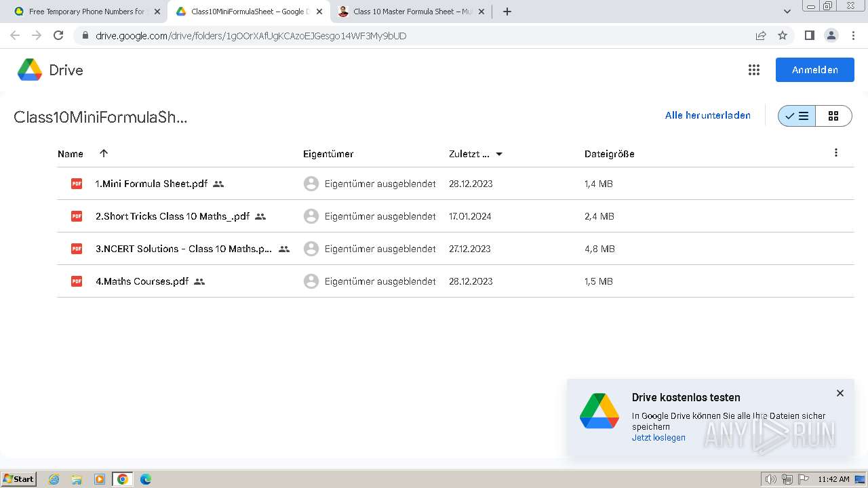Open the Windows Start menu
Viewport: 868px width, 488px height.
18,479
